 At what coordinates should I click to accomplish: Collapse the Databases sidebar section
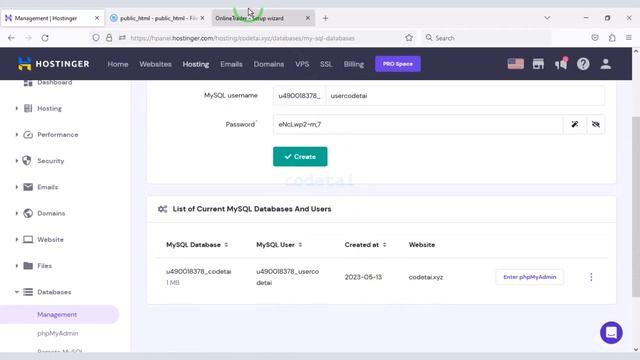(17, 292)
